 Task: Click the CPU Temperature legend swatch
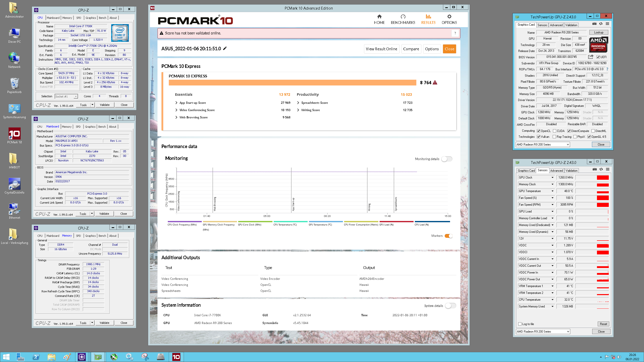pos(290,222)
